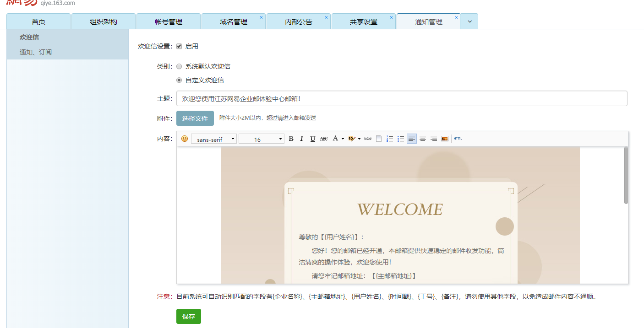Toggle the 启用 welcome letter checkbox

point(179,46)
